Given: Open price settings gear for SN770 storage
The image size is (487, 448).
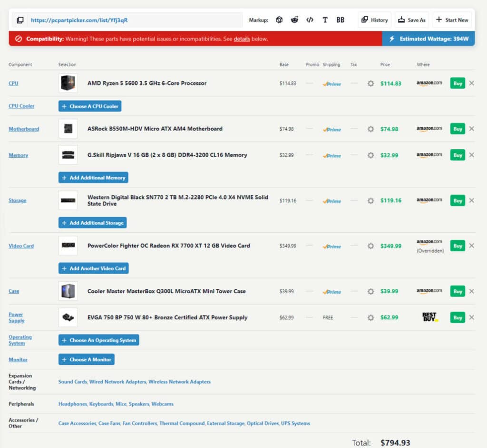Looking at the screenshot, I should pyautogui.click(x=370, y=201).
